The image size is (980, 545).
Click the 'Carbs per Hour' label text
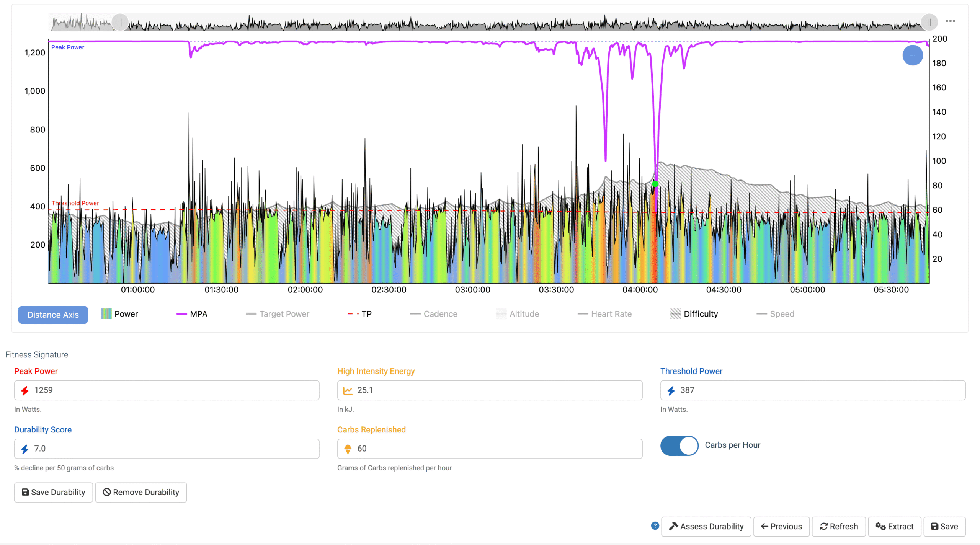coord(732,445)
